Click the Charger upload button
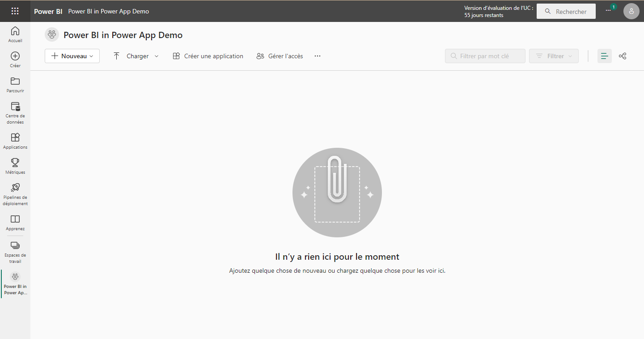This screenshot has height=339, width=644. 131,56
